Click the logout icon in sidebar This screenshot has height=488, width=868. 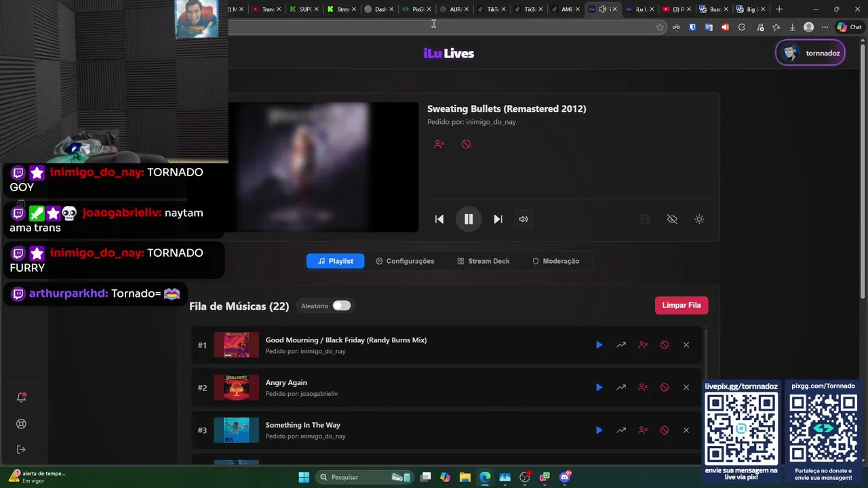pos(21,449)
